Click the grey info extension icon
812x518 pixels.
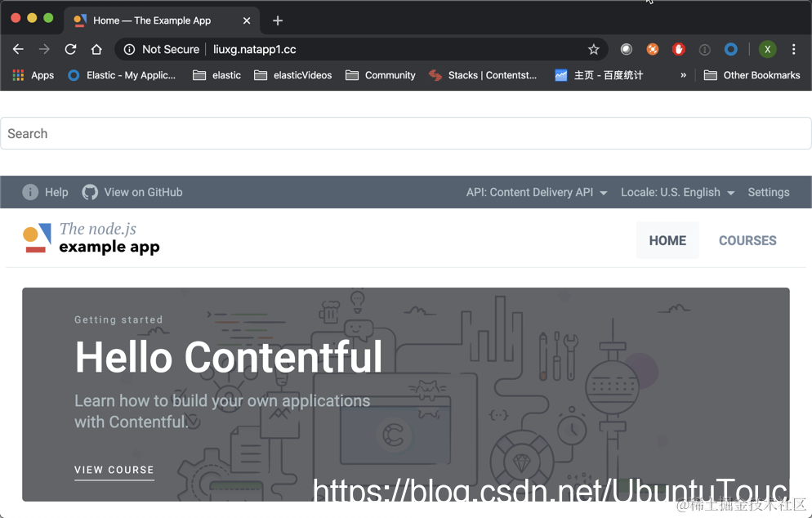tap(704, 50)
